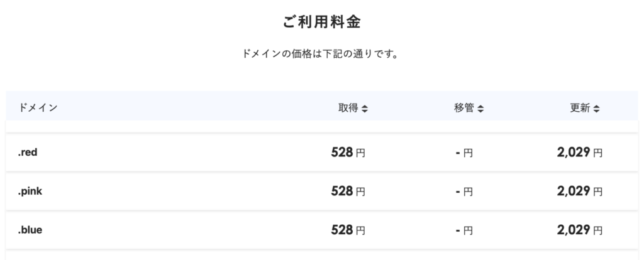Click the transfer price cell for .red
The image size is (644, 260).
point(464,153)
